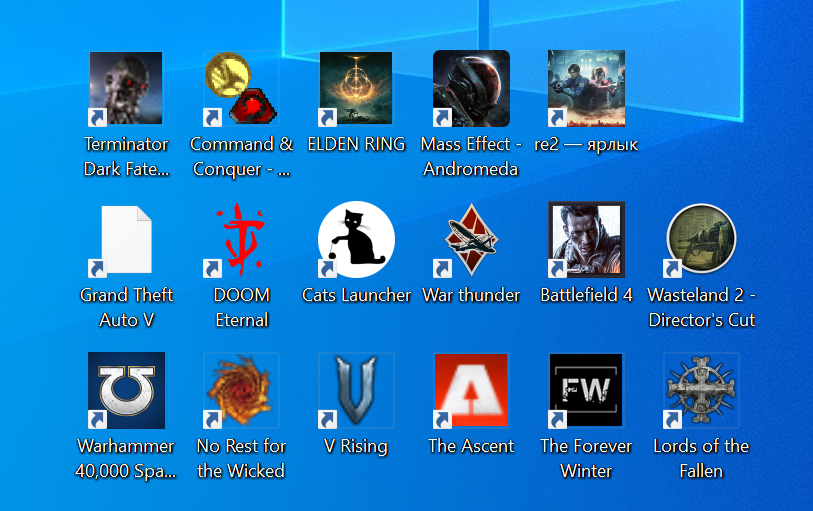813x511 pixels.
Task: Click the Mass Effect Andromeda icon
Action: tap(471, 88)
